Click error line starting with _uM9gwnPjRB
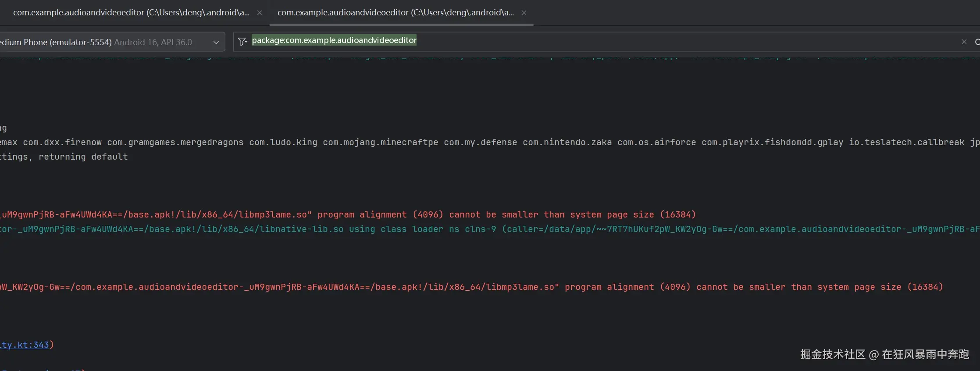Viewport: 980px width, 371px height. tap(348, 214)
